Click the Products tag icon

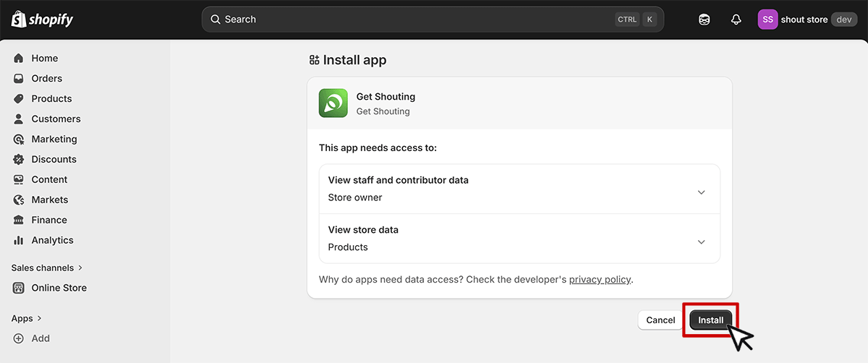tap(19, 99)
